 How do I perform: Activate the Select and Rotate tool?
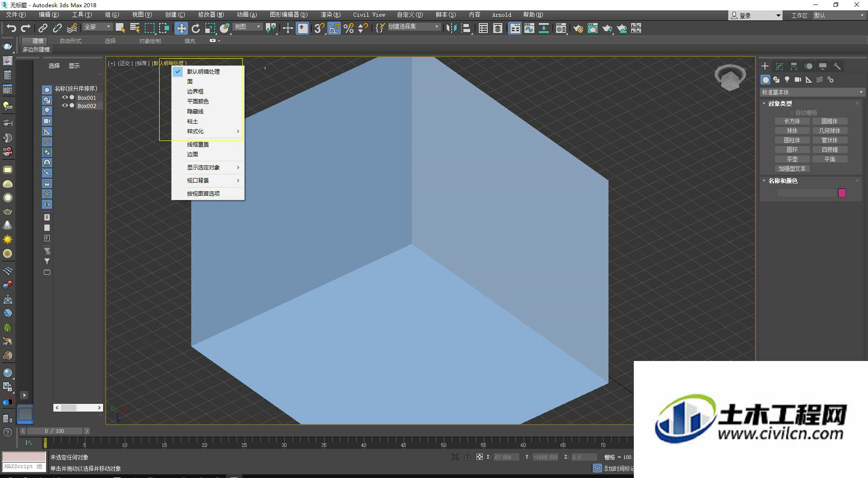[196, 28]
